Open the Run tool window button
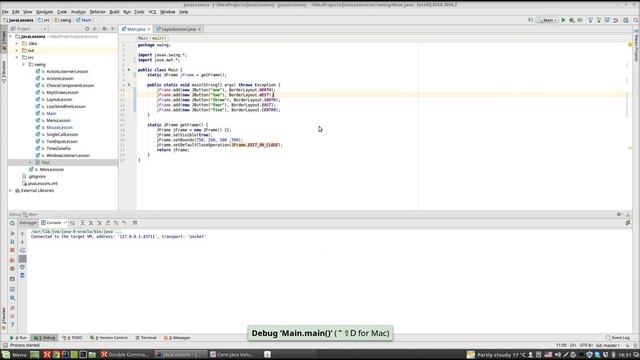Screen dimensions: 640x360 pyautogui.click(x=18, y=338)
